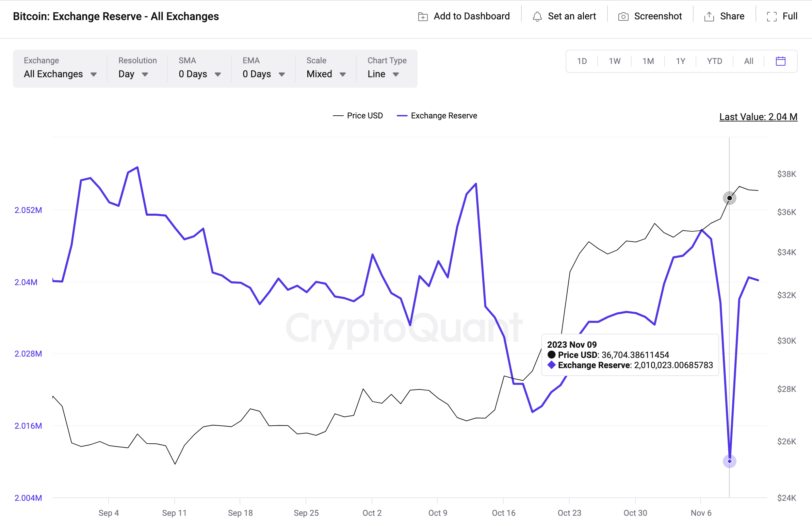The height and width of the screenshot is (526, 812).
Task: Click the alert bell icon
Action: pos(537,16)
